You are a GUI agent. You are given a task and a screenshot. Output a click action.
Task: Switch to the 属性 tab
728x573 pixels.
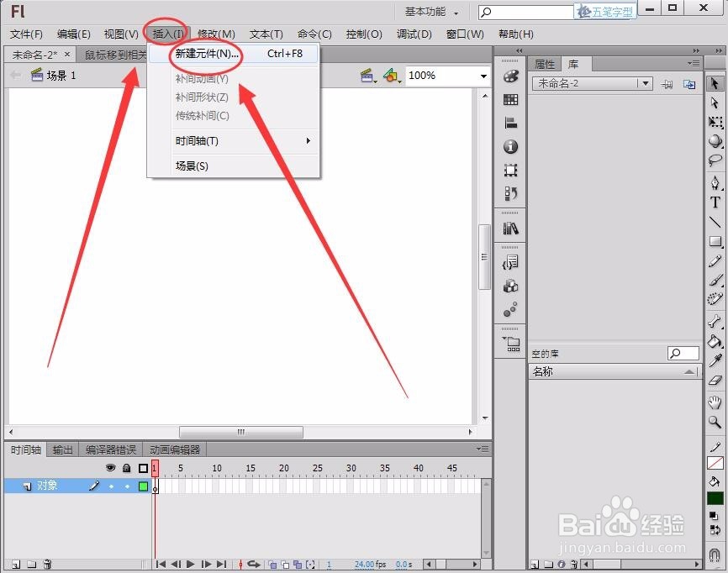pyautogui.click(x=545, y=64)
